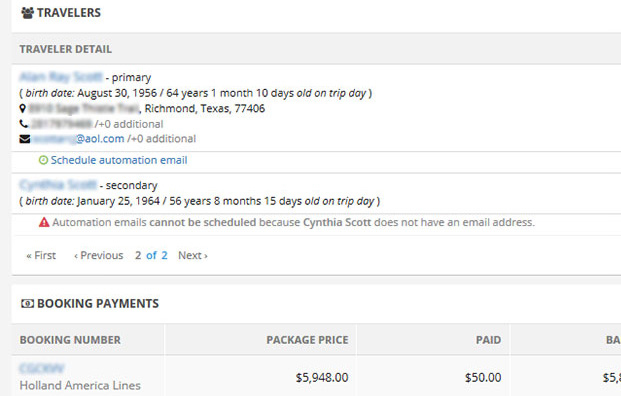Click the Paid column header
Viewport: 621px width, 396px height.
pos(488,340)
